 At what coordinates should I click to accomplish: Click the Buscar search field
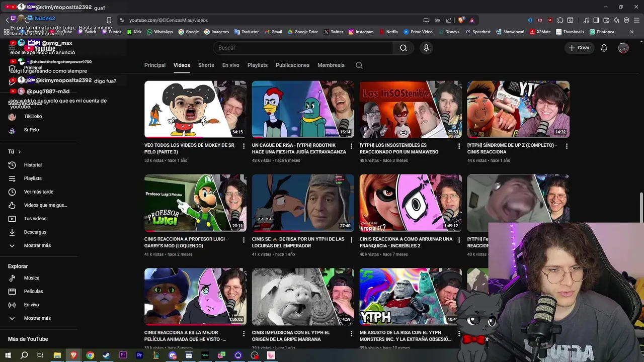point(303,48)
